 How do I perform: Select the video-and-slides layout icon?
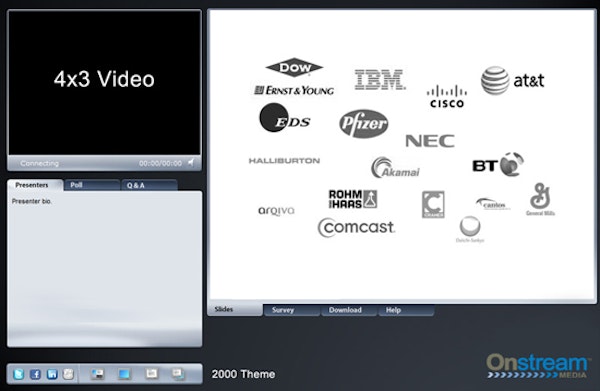pyautogui.click(x=98, y=374)
